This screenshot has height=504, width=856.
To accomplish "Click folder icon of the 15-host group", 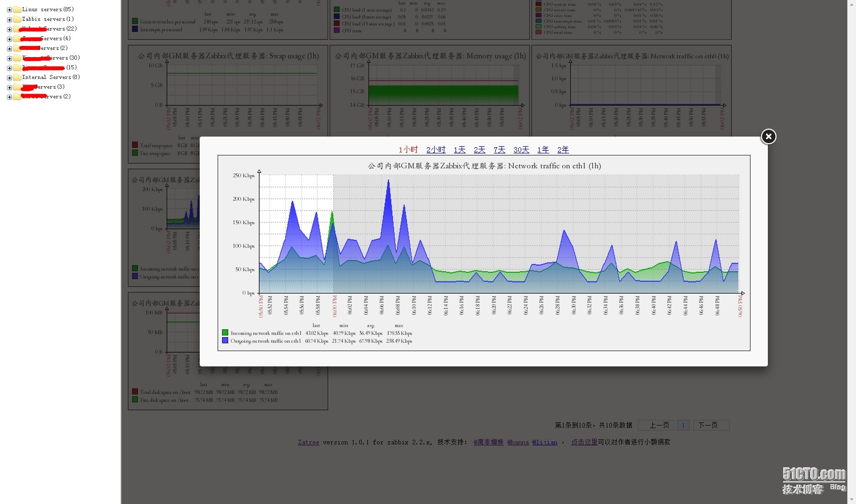I will coord(17,68).
